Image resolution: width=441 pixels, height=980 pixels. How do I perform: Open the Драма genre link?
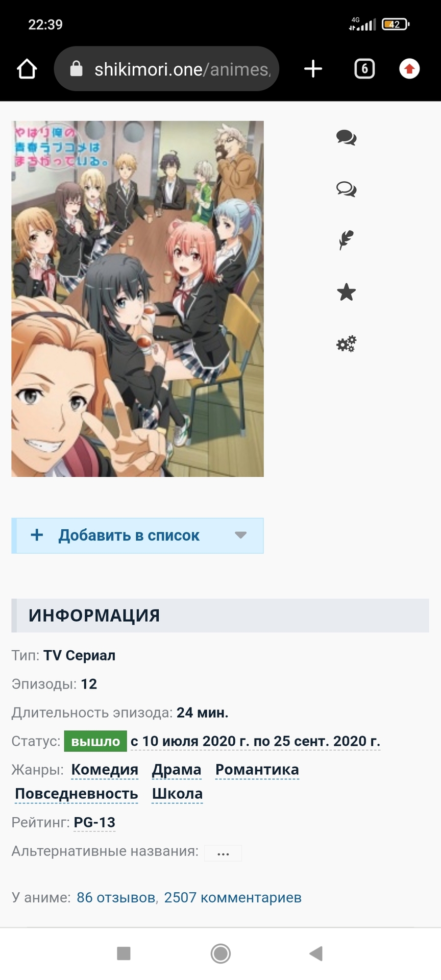(x=177, y=770)
